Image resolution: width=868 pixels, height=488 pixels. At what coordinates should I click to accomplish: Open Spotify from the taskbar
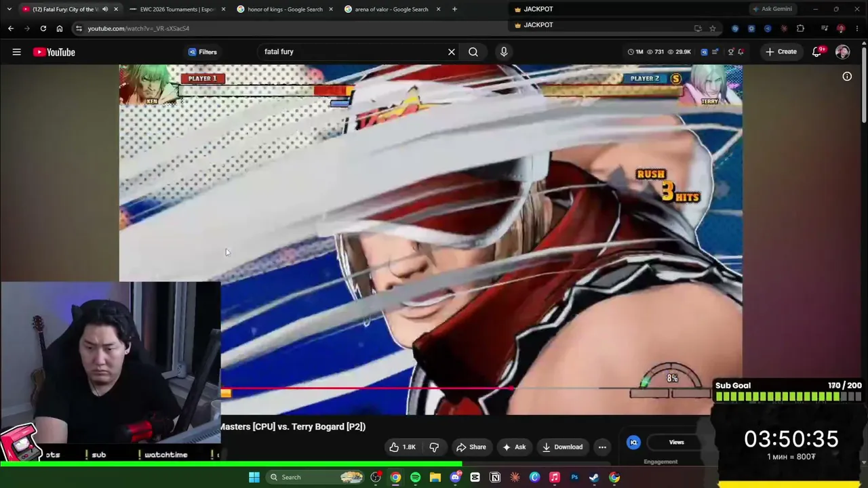pyautogui.click(x=415, y=477)
